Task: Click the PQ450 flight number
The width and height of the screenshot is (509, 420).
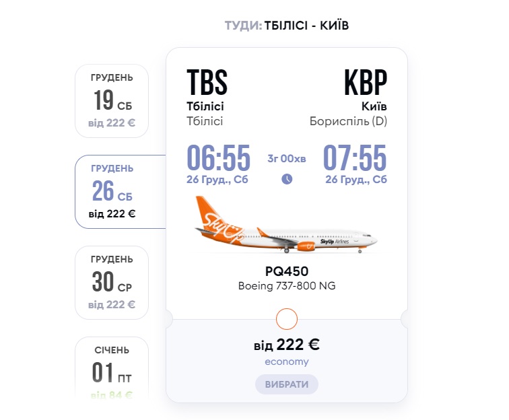Action: click(287, 272)
